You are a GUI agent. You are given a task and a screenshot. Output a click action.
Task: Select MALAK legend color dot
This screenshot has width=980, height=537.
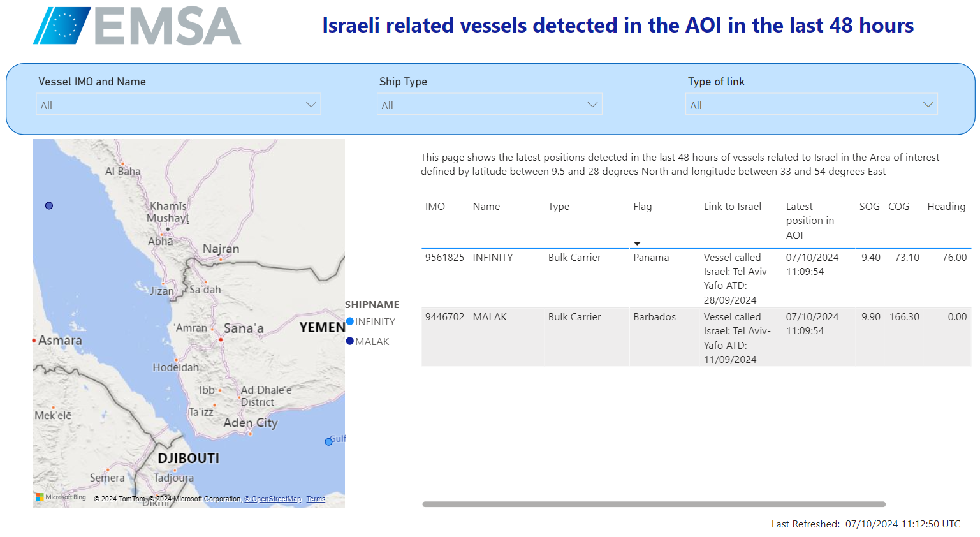[350, 341]
